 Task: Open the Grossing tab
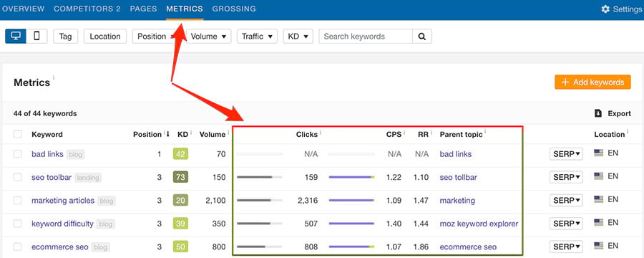point(234,9)
